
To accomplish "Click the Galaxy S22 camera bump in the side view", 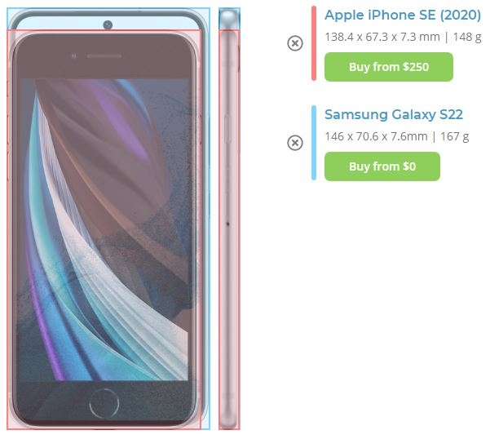I will tap(229, 20).
